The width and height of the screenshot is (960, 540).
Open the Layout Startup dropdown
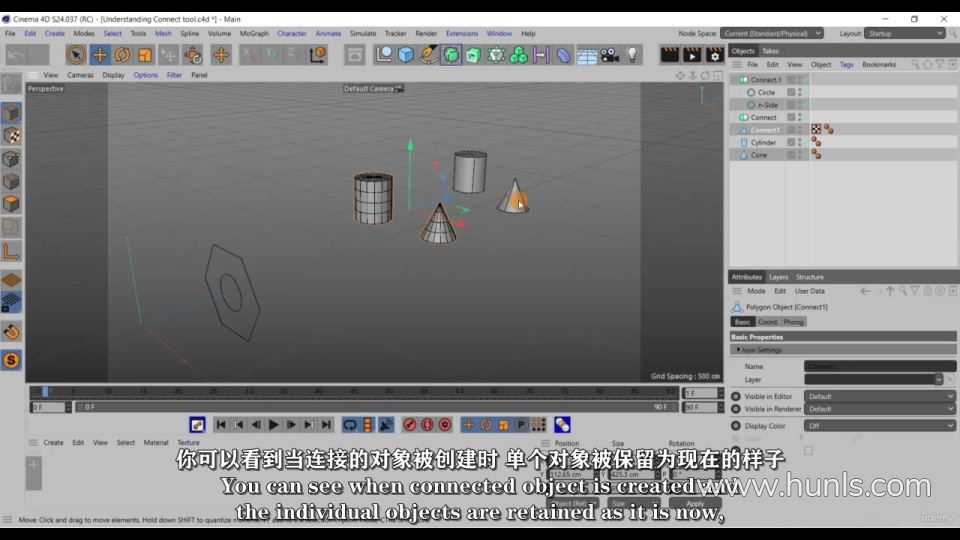click(905, 34)
